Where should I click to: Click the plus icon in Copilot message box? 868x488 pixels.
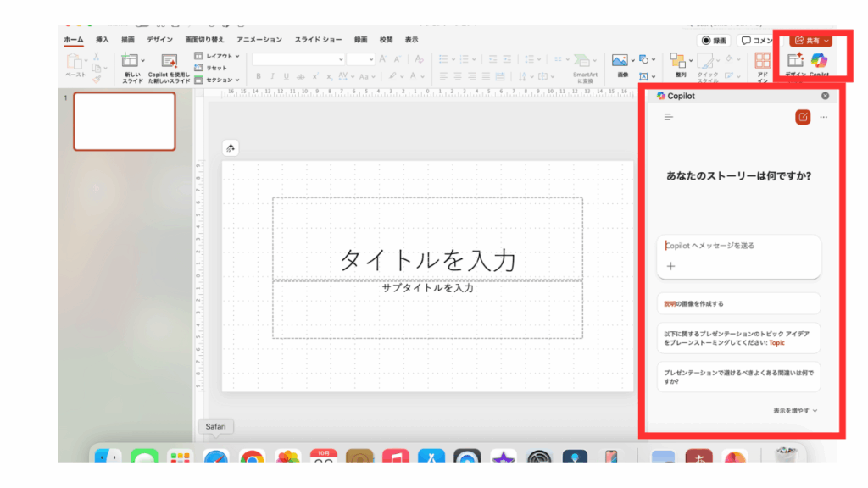click(671, 266)
